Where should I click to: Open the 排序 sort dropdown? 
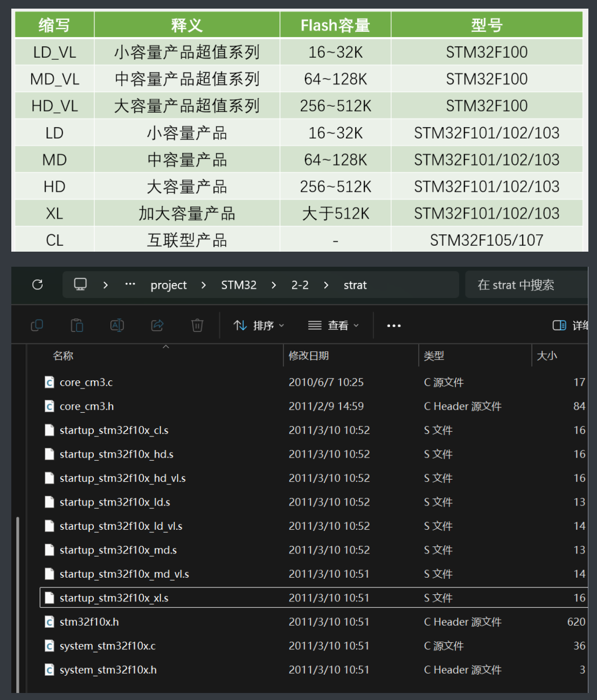point(259,325)
